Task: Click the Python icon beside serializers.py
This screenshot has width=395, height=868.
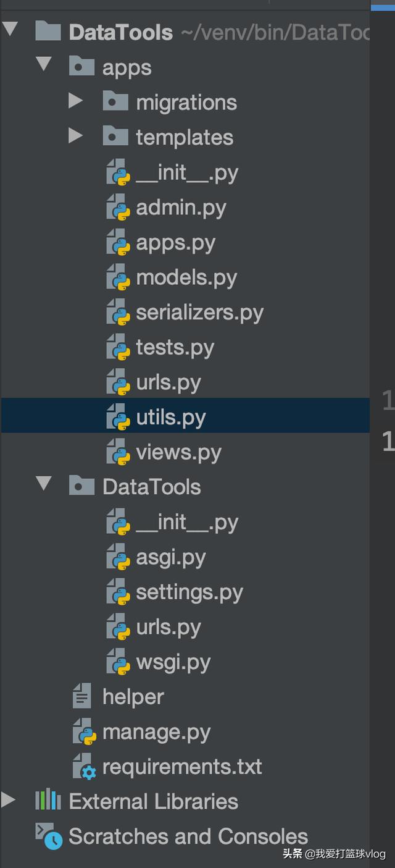Action: tap(118, 313)
